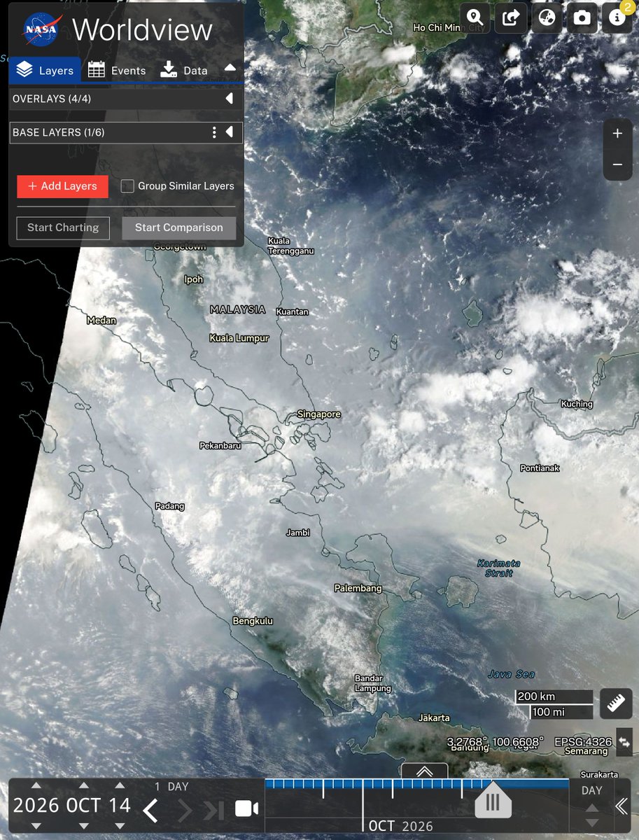Click the Add Layers button
Viewport: 639px width, 840px height.
[62, 186]
